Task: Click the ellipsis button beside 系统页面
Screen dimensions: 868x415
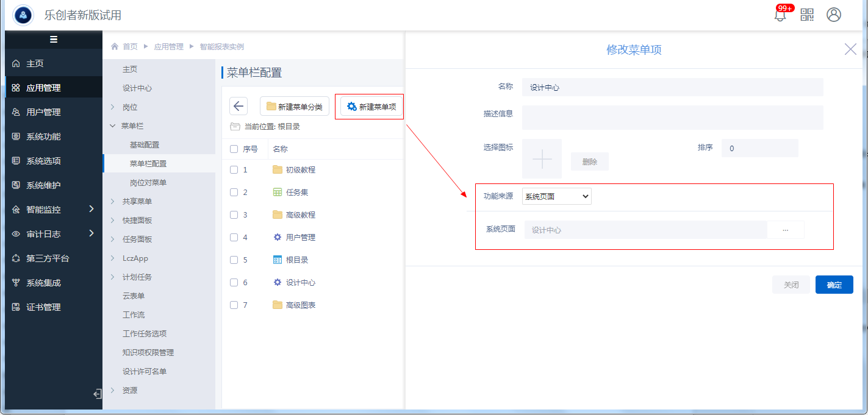Action: pyautogui.click(x=785, y=230)
